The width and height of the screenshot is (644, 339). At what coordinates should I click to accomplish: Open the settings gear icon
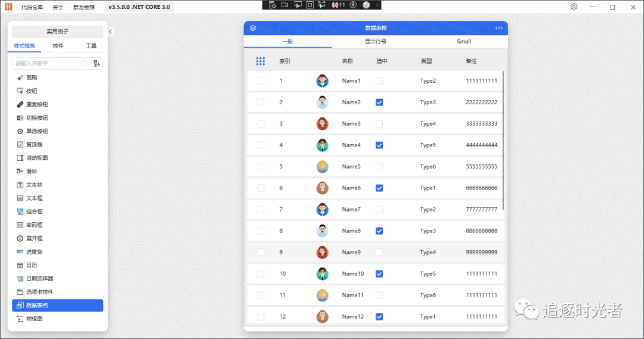coord(574,7)
